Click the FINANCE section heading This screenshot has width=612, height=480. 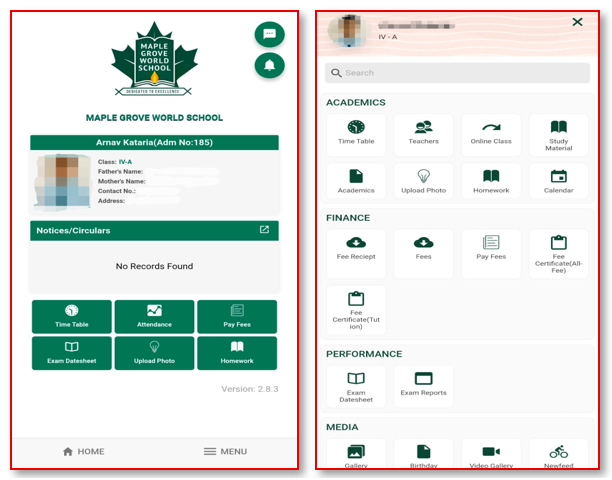(348, 218)
